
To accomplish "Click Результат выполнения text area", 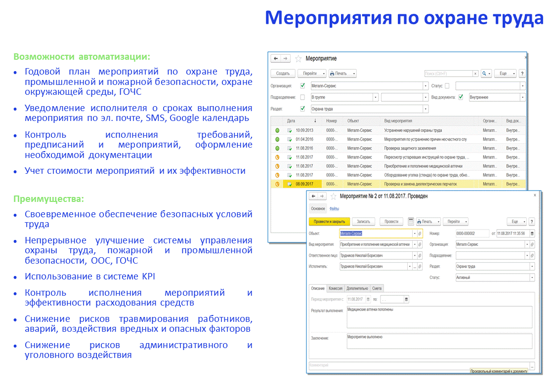I will pyautogui.click(x=439, y=317).
